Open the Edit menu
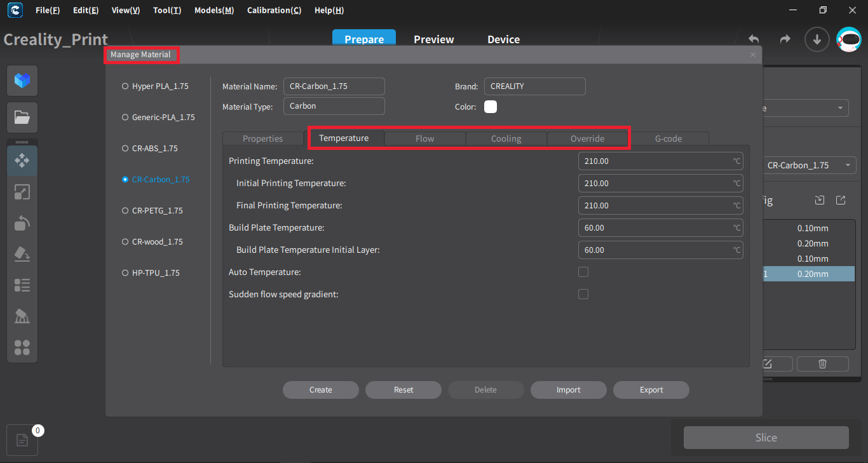Viewport: 868px width, 463px height. [x=86, y=10]
